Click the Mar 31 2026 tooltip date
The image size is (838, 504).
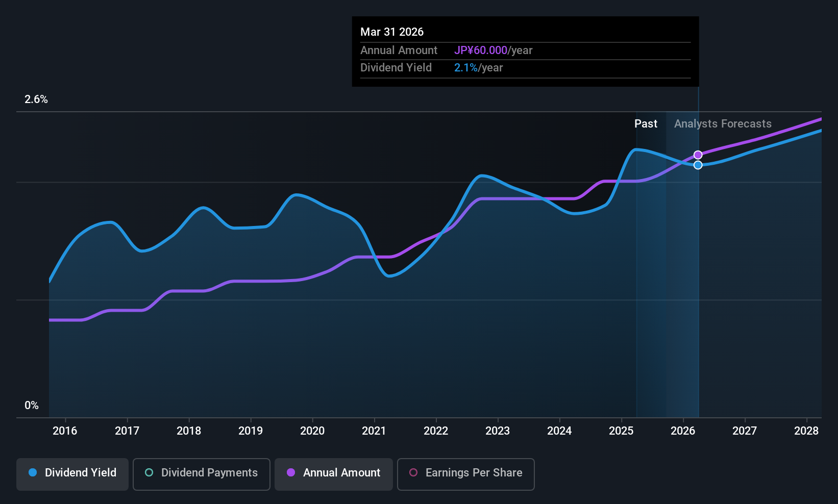coord(392,32)
